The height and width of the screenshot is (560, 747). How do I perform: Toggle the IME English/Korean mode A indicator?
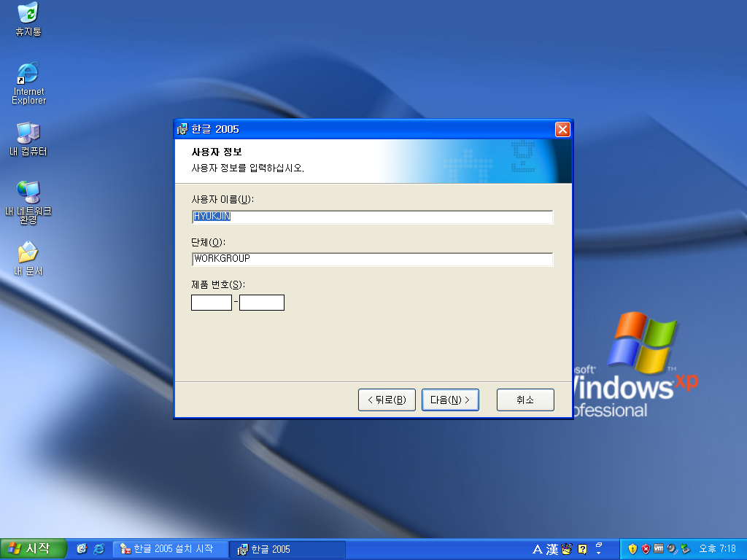[x=537, y=550]
